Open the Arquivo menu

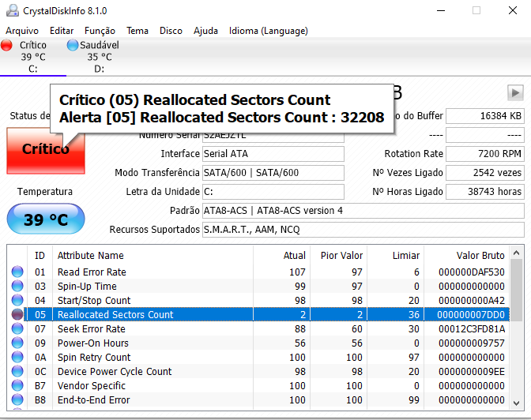coord(22,31)
